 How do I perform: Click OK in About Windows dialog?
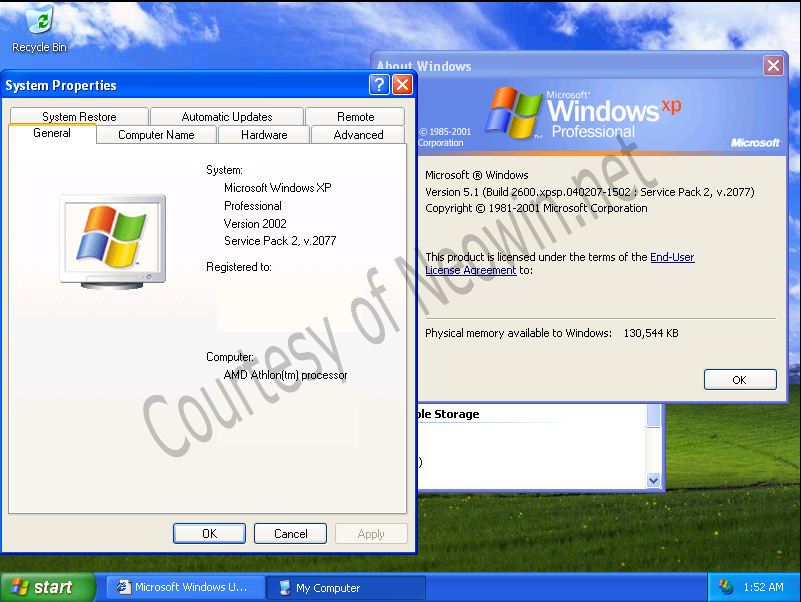click(x=740, y=380)
